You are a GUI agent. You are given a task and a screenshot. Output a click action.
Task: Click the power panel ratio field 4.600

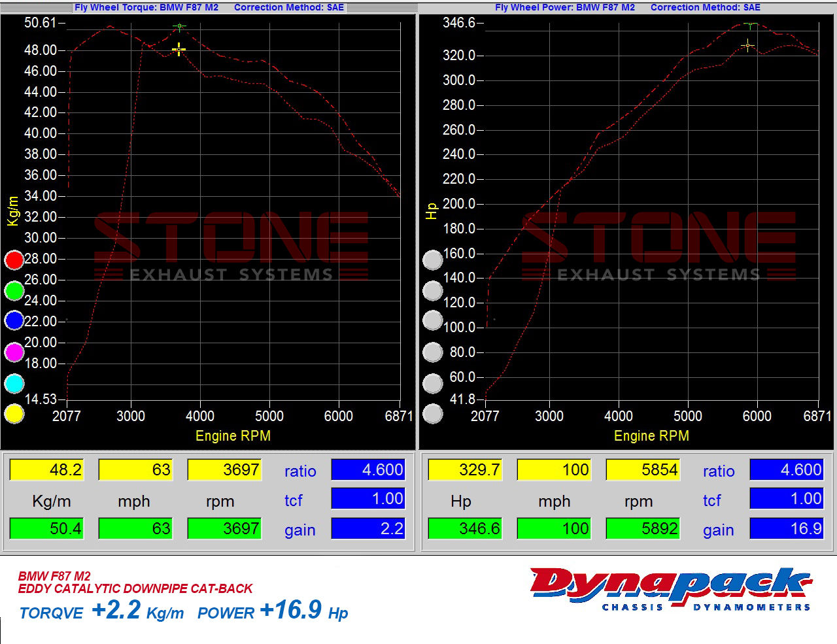click(787, 469)
